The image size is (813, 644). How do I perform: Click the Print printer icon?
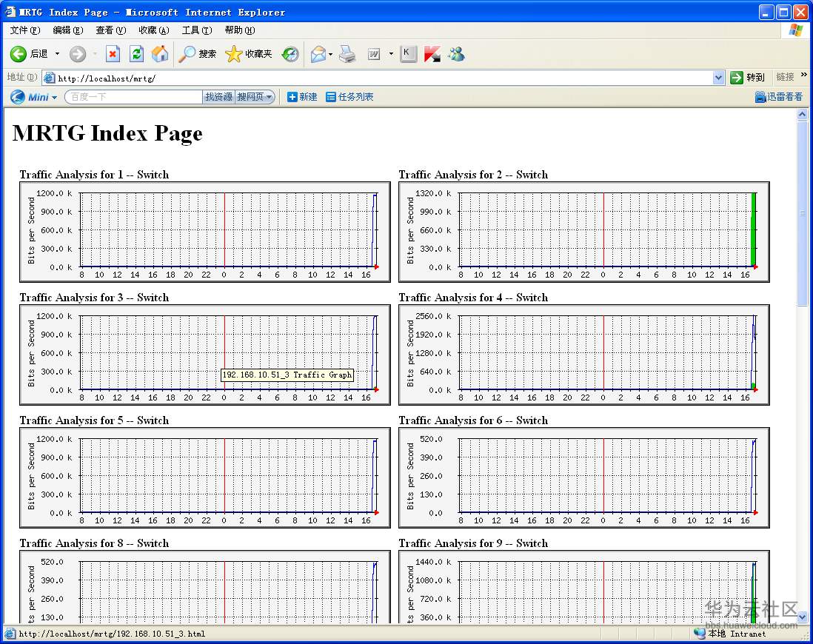[x=347, y=54]
